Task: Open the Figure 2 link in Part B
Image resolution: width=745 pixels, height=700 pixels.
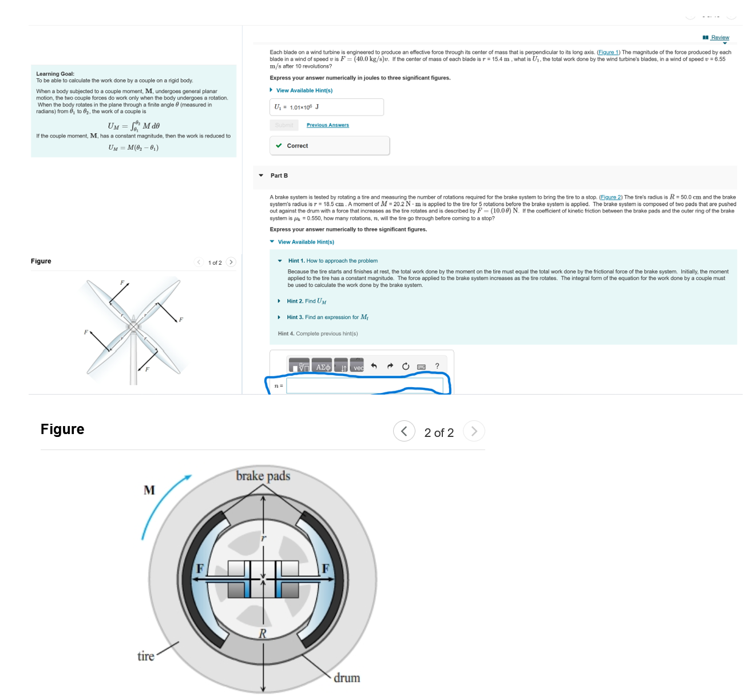Action: click(x=611, y=197)
